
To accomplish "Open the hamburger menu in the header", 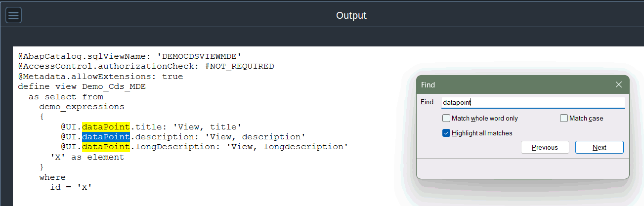I will 13,15.
